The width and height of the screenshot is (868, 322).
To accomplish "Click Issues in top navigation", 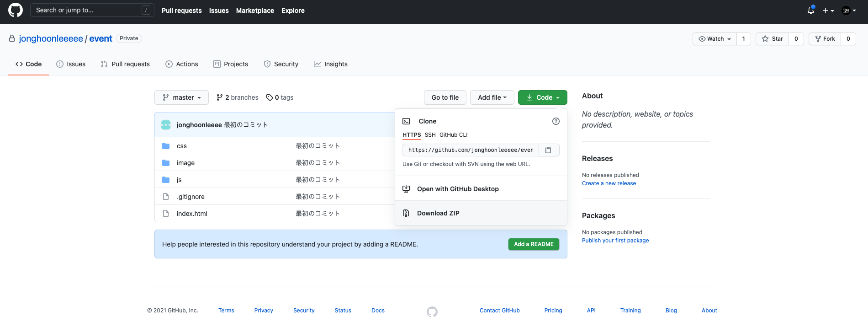I will pos(219,11).
